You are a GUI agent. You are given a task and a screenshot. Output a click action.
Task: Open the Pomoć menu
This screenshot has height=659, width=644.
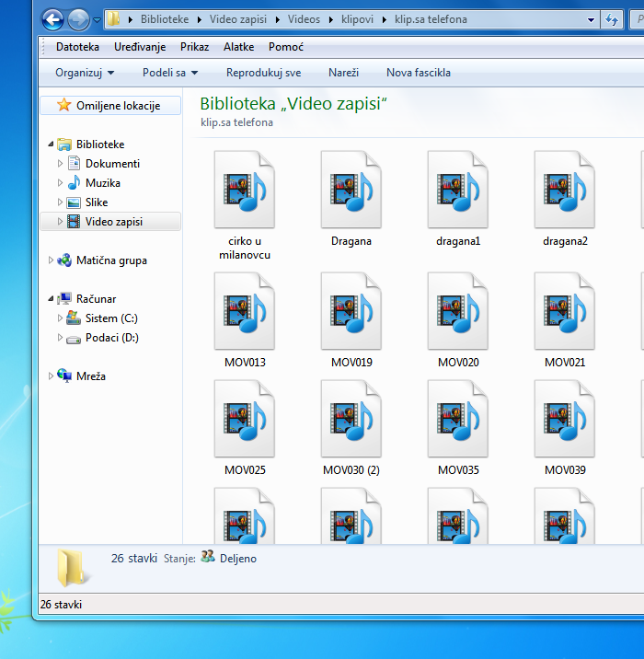tap(286, 47)
